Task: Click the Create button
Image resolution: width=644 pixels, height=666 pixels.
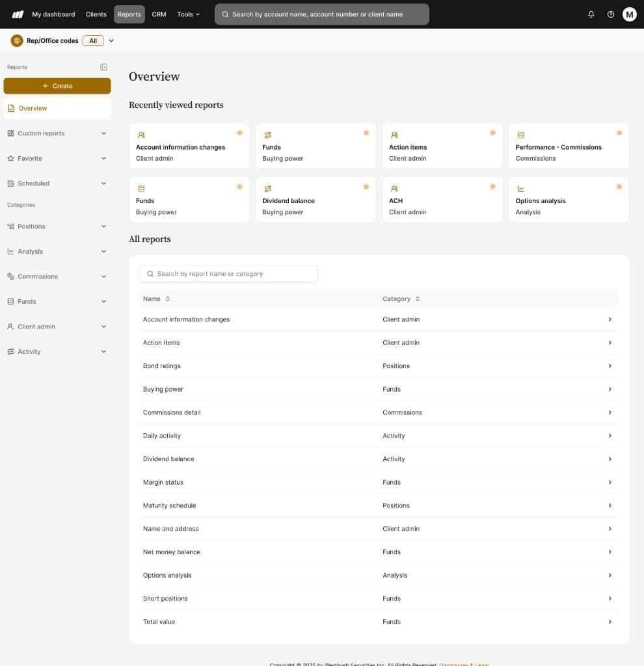Action: (x=57, y=86)
